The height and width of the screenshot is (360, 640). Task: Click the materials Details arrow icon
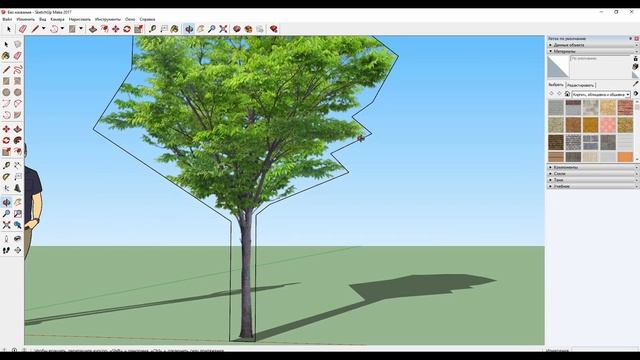636,94
